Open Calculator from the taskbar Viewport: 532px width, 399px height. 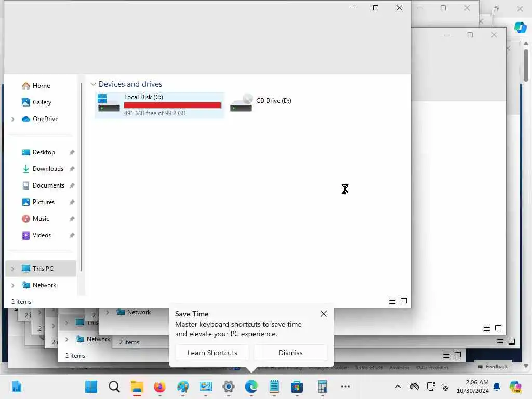322,387
